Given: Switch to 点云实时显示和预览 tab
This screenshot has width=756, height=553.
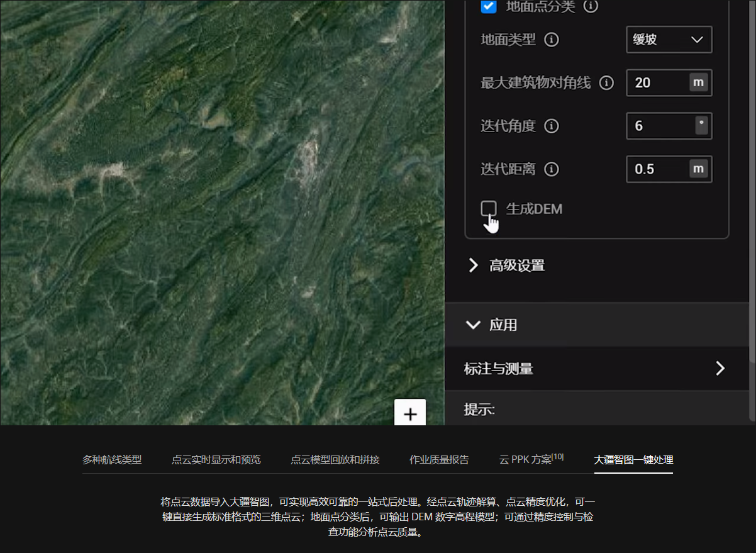Looking at the screenshot, I should pyautogui.click(x=216, y=460).
